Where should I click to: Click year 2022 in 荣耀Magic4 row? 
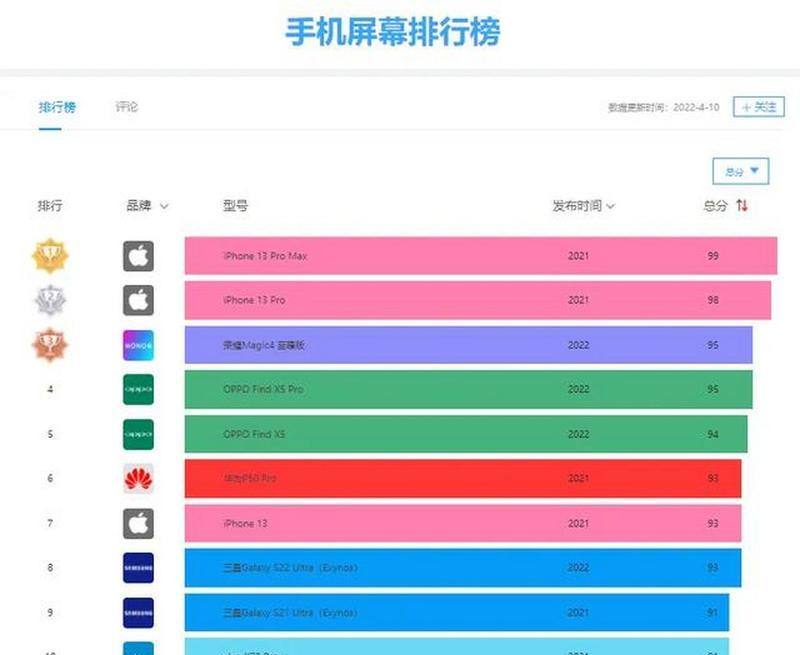point(578,345)
